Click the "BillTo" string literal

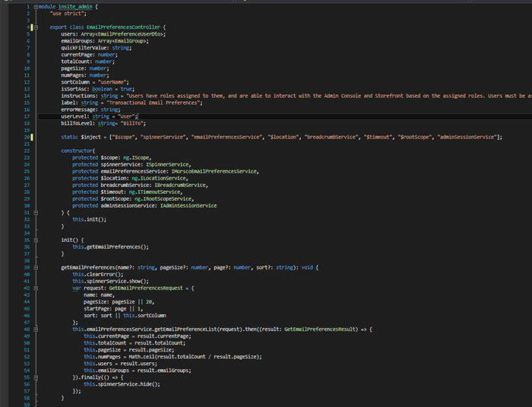(131, 123)
